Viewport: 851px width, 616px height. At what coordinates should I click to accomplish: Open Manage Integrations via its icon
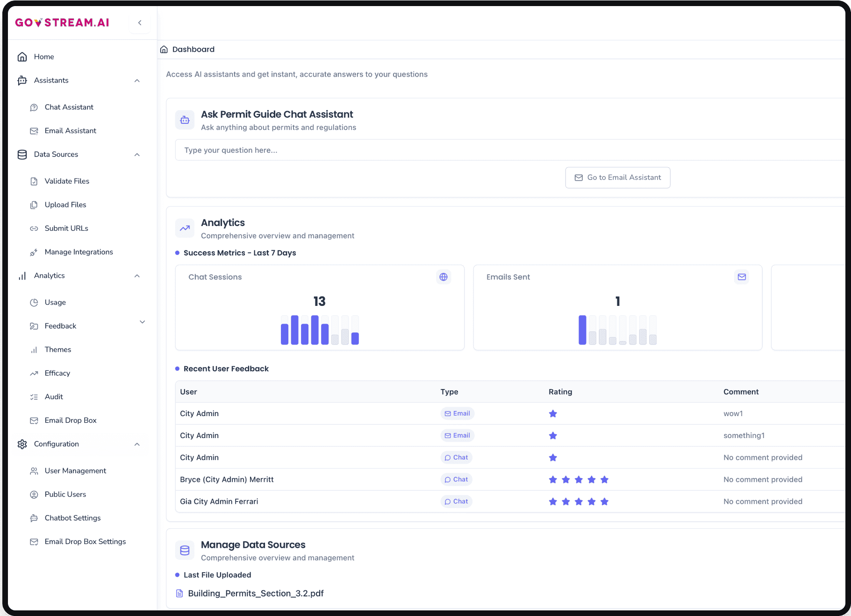[x=34, y=252]
